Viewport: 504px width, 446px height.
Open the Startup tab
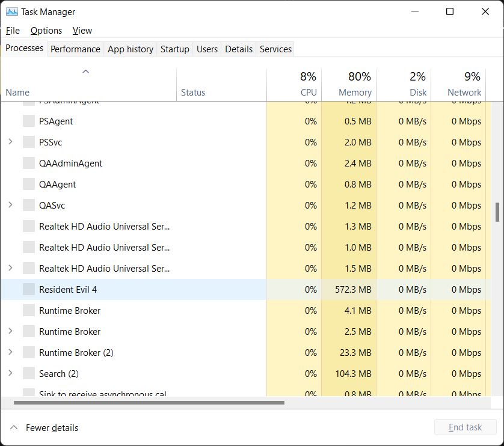coord(174,49)
